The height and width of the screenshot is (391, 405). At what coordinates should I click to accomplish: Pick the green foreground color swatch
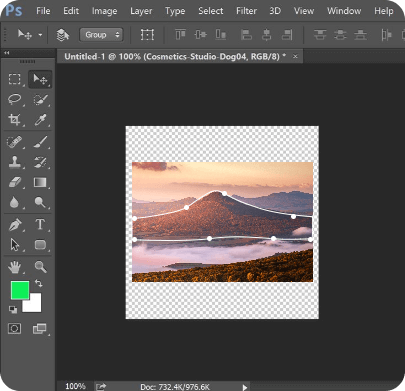[x=20, y=290]
